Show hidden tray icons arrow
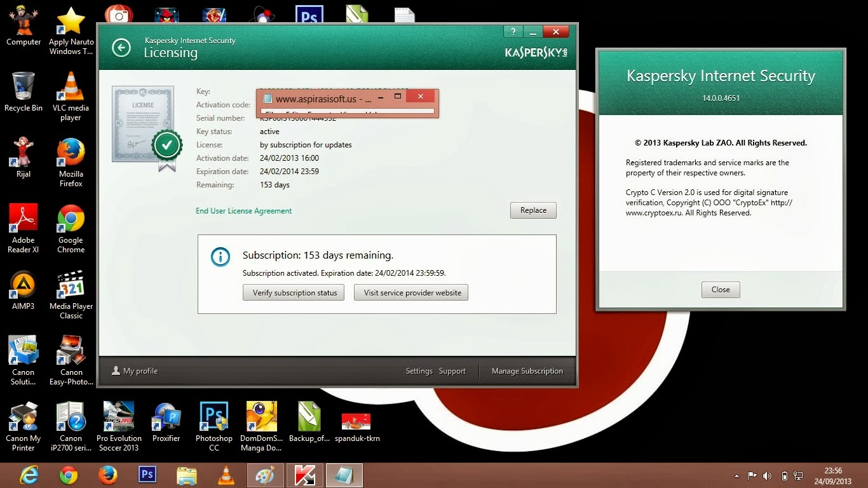The height and width of the screenshot is (488, 868). pyautogui.click(x=736, y=475)
